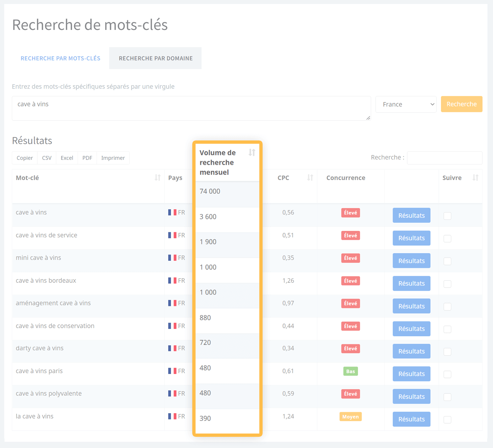This screenshot has width=493, height=448.
Task: Tick Suivre checkbox for cave à vins bordeaux
Action: pos(447,284)
